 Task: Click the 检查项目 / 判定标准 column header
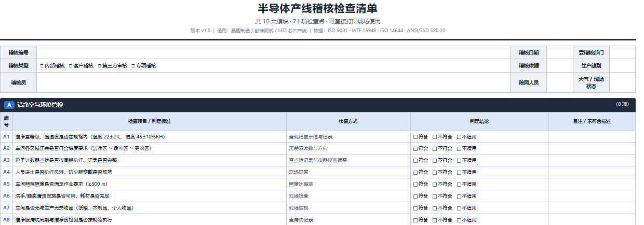[150, 121]
